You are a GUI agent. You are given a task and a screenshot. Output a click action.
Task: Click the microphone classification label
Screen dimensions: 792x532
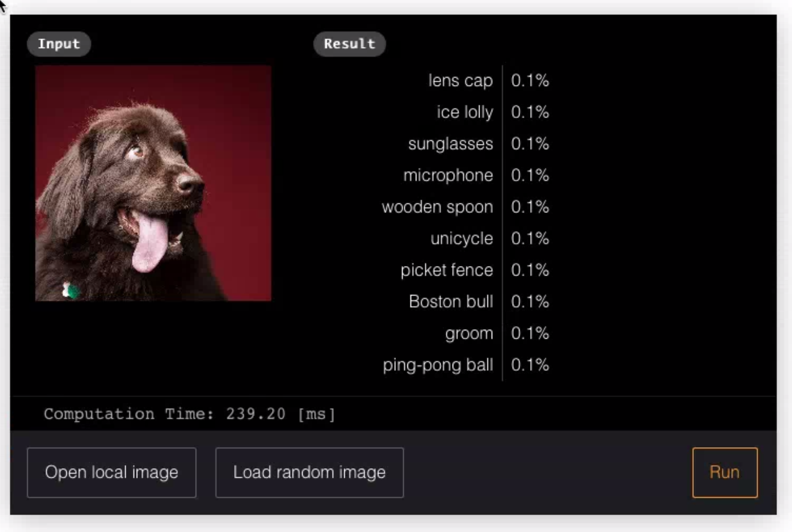(448, 176)
